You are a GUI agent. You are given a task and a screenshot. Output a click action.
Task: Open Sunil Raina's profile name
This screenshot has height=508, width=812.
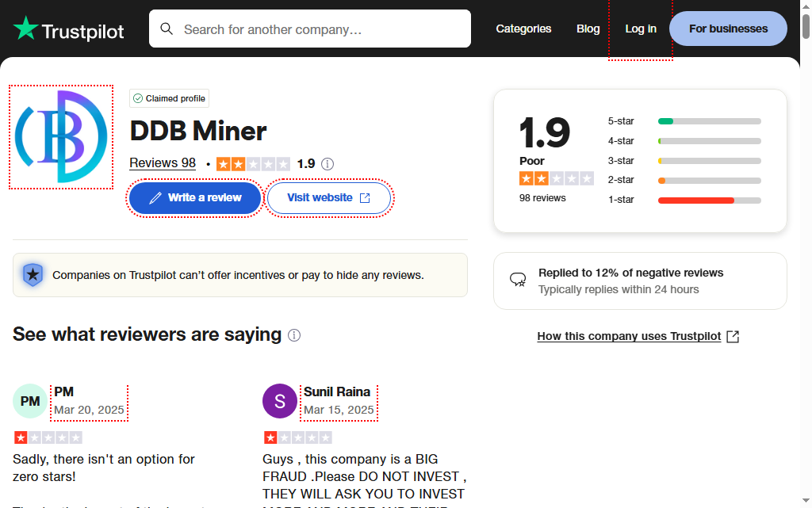(337, 392)
